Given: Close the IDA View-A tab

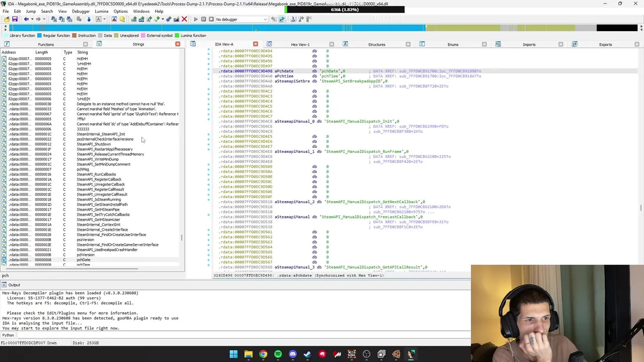Looking at the screenshot, I should pos(256,44).
